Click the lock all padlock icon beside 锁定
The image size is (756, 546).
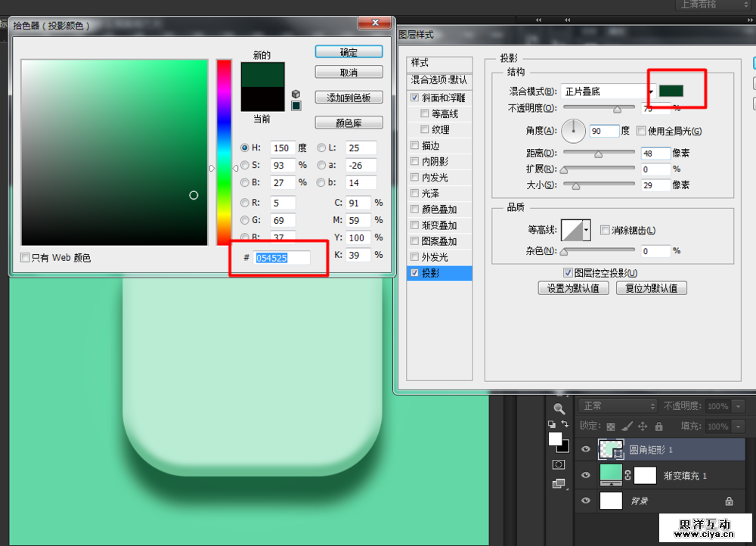click(658, 427)
